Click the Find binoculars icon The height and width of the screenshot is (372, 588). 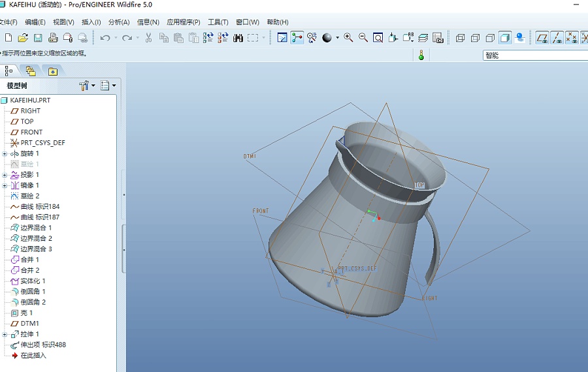tap(238, 38)
